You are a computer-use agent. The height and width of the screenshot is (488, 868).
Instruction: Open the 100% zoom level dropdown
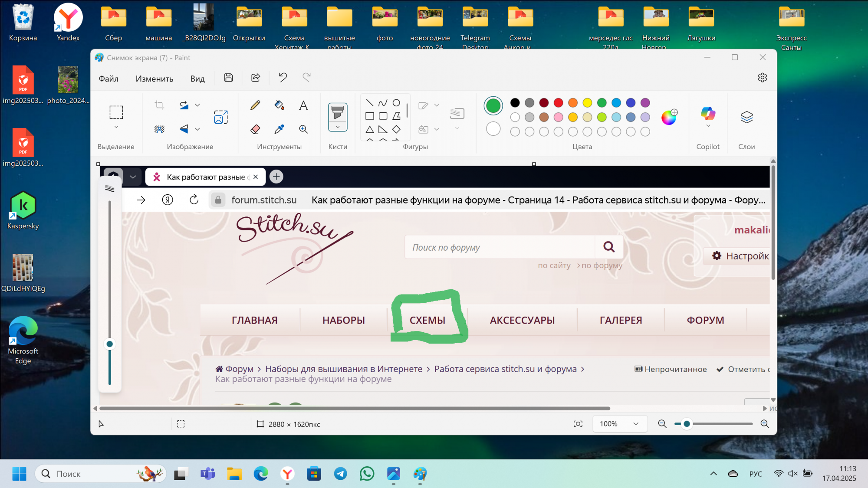click(x=619, y=424)
